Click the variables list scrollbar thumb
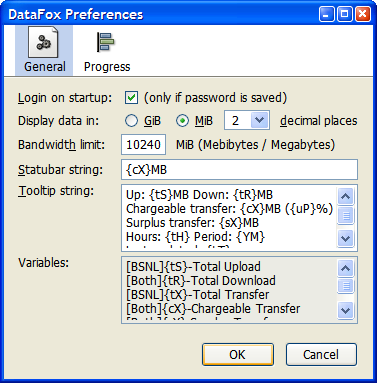Screen dimensions: 377x383 tap(346, 286)
